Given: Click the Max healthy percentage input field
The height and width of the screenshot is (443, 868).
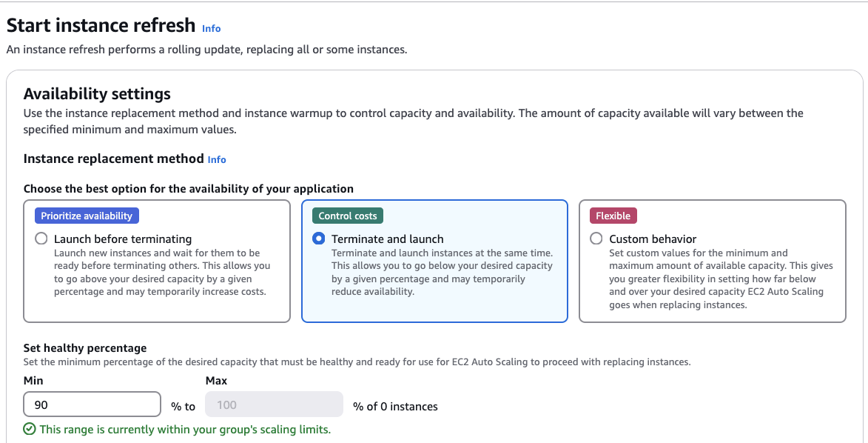Looking at the screenshot, I should 274,404.
